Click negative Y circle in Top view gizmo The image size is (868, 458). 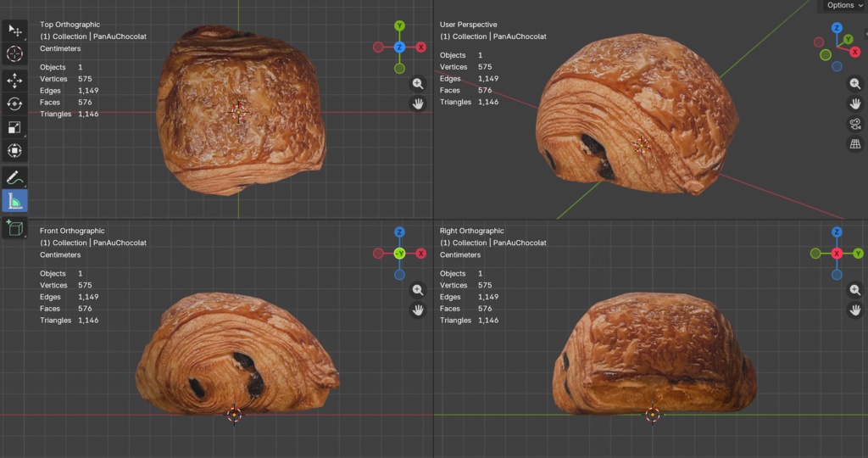point(400,69)
